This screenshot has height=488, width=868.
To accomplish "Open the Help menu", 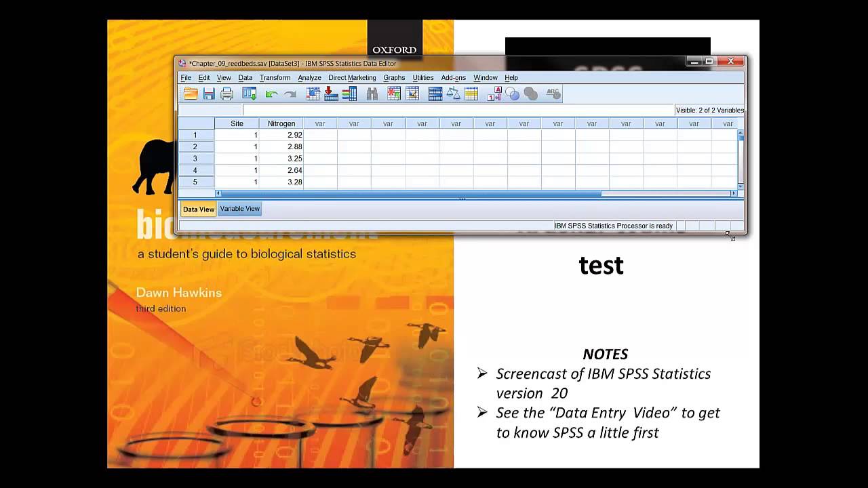I will [x=511, y=78].
